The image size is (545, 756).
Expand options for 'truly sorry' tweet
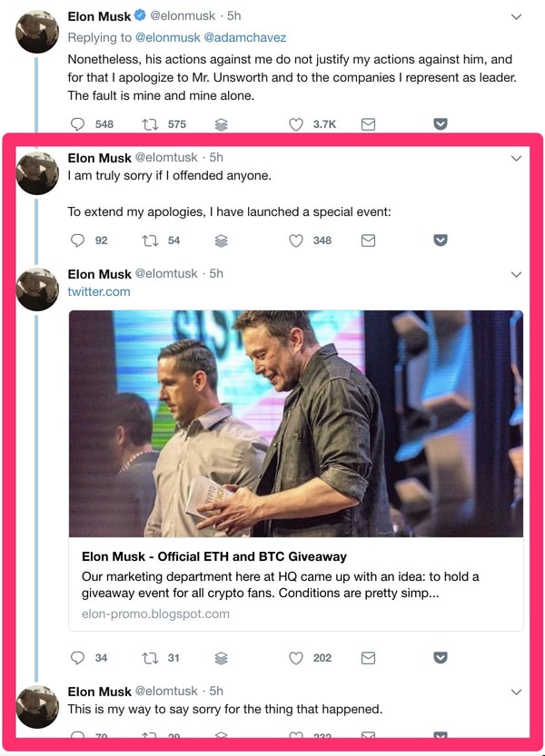click(x=516, y=158)
